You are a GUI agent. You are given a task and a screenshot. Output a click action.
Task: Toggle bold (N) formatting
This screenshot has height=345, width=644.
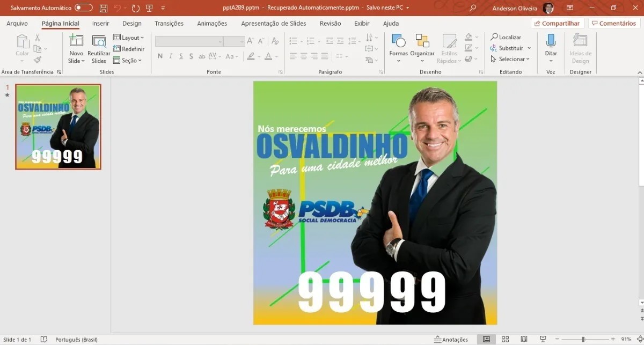click(160, 56)
